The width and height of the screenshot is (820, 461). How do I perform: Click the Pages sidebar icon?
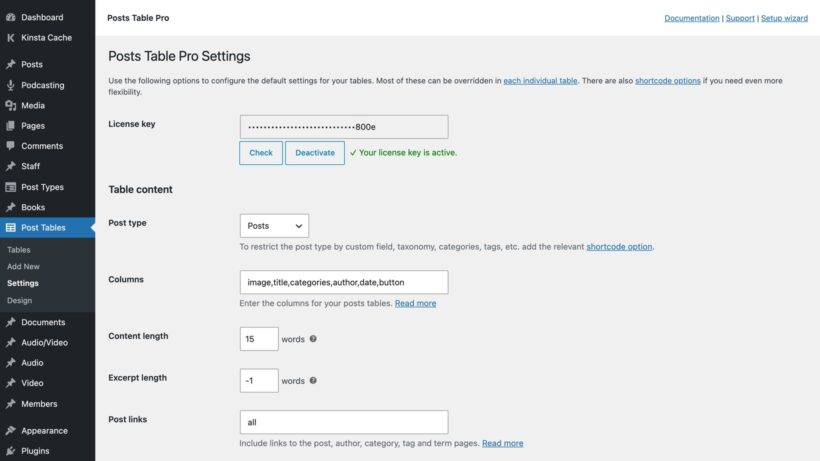tap(10, 126)
